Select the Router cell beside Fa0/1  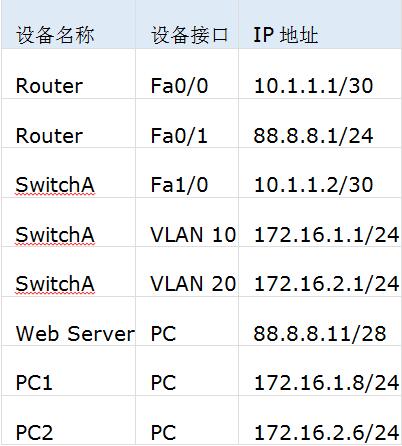tap(68, 123)
